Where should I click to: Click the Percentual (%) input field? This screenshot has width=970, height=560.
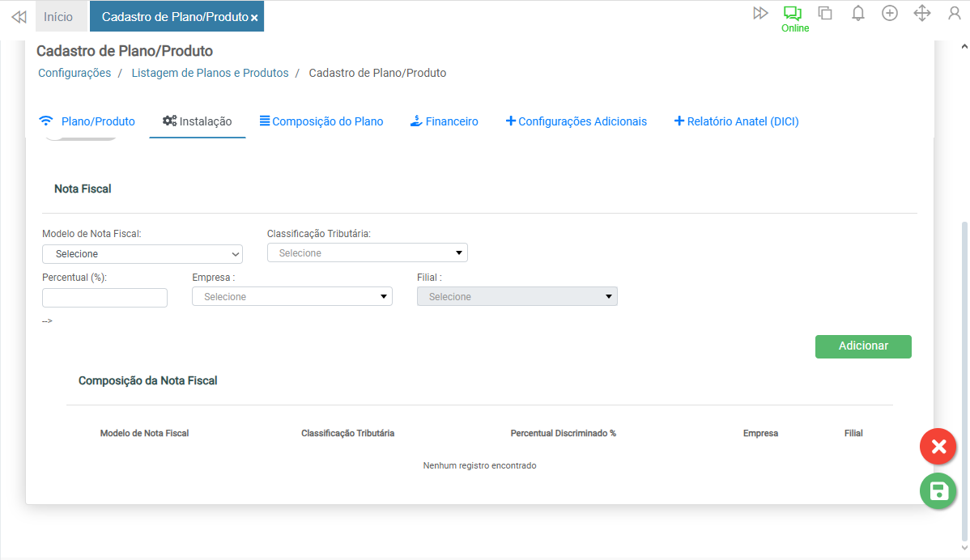[x=104, y=298]
